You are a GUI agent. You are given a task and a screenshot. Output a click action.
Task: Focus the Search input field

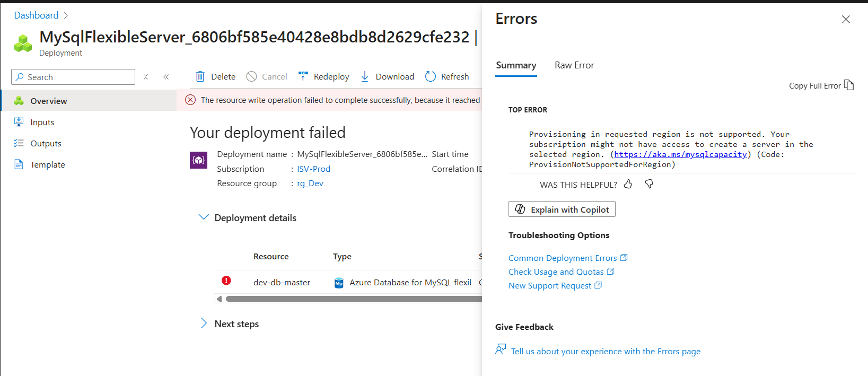click(73, 77)
